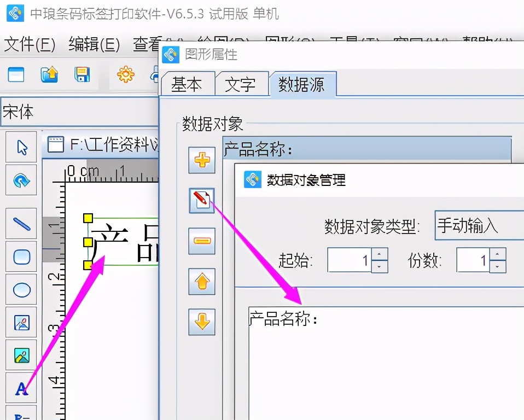Click the save document icon
Viewport: 524px width, 420px height.
pyautogui.click(x=83, y=75)
